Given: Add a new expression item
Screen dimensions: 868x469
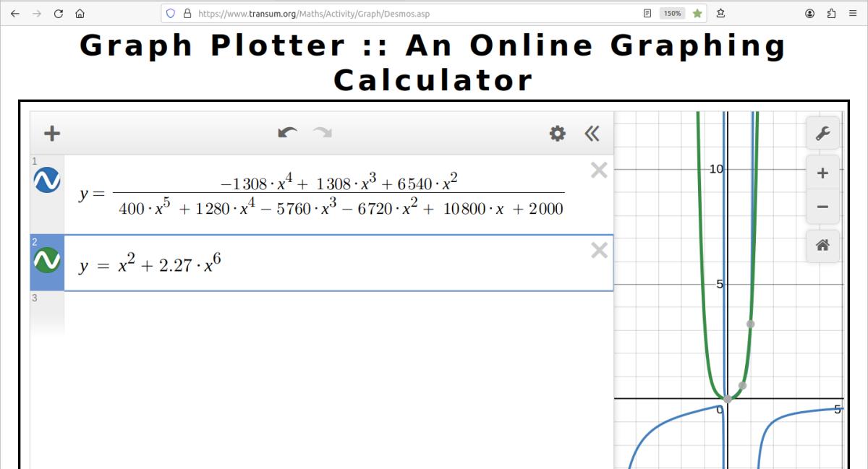Looking at the screenshot, I should (52, 133).
